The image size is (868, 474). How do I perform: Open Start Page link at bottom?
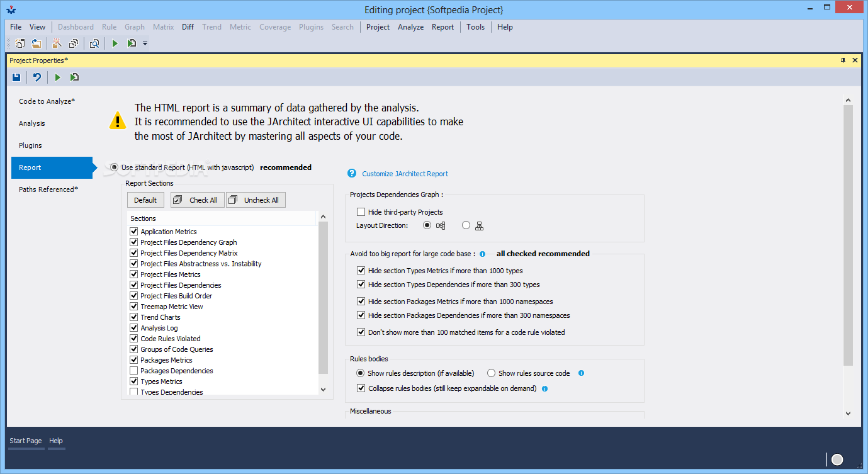[x=26, y=441]
